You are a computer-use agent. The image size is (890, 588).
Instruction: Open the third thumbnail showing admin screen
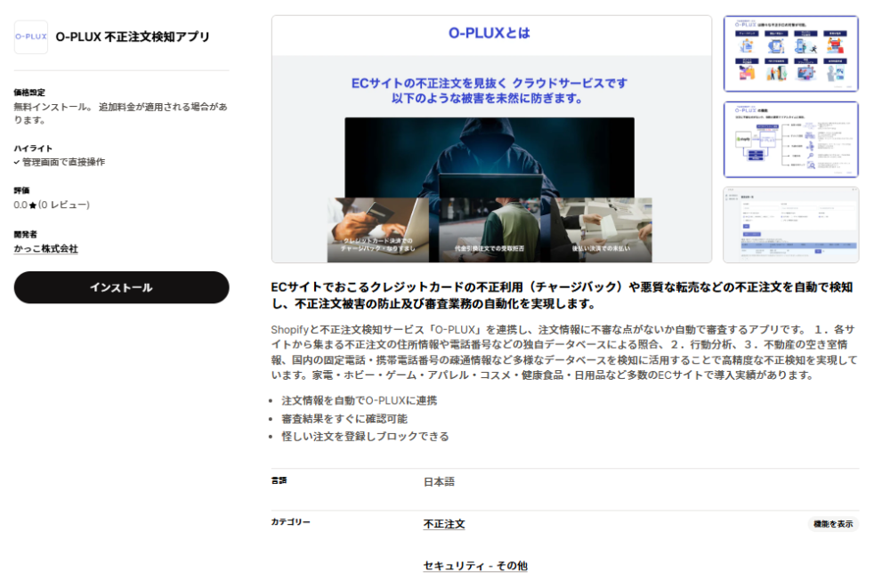click(790, 225)
